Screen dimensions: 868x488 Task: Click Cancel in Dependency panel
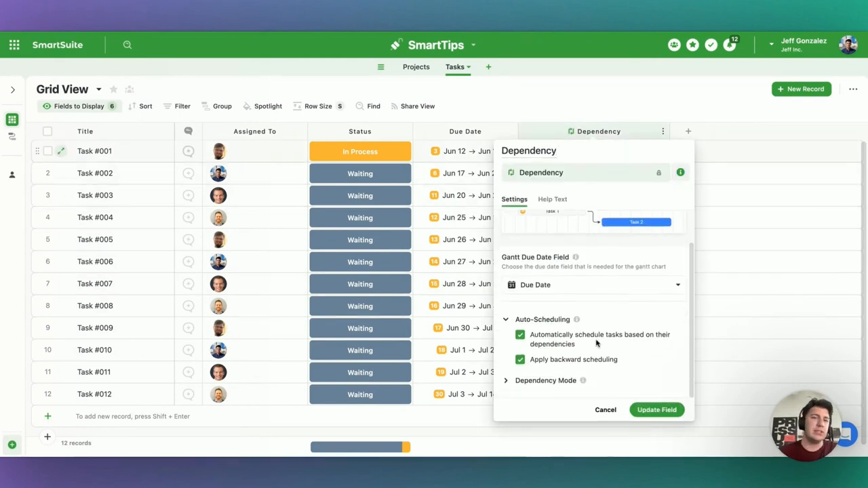point(606,409)
